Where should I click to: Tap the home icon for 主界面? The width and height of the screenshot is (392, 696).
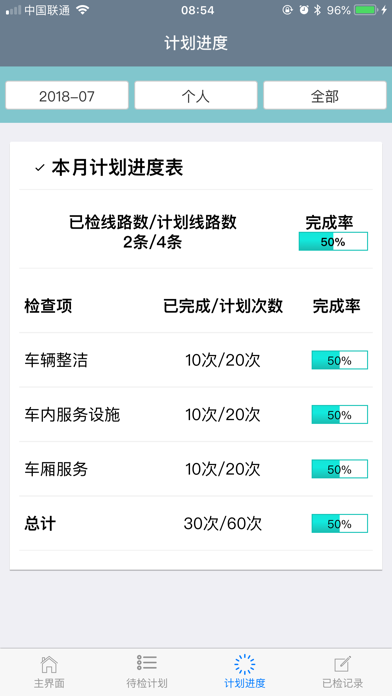click(49, 664)
